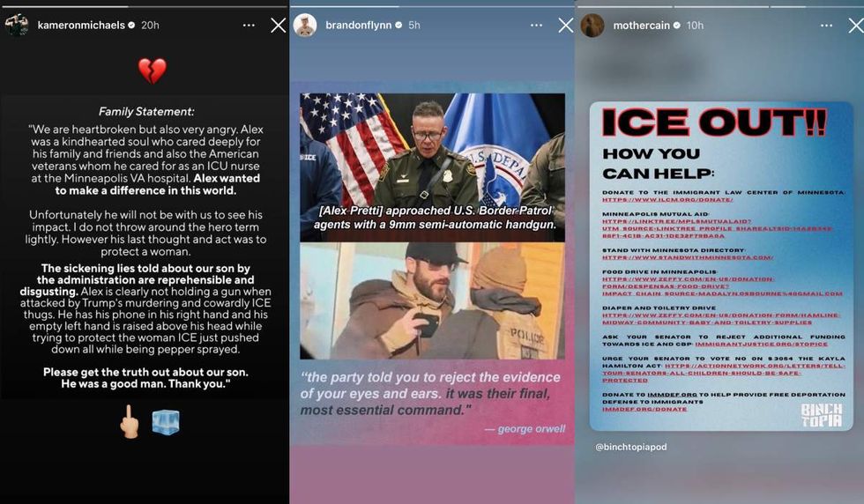Click the mothercain username

click(642, 26)
